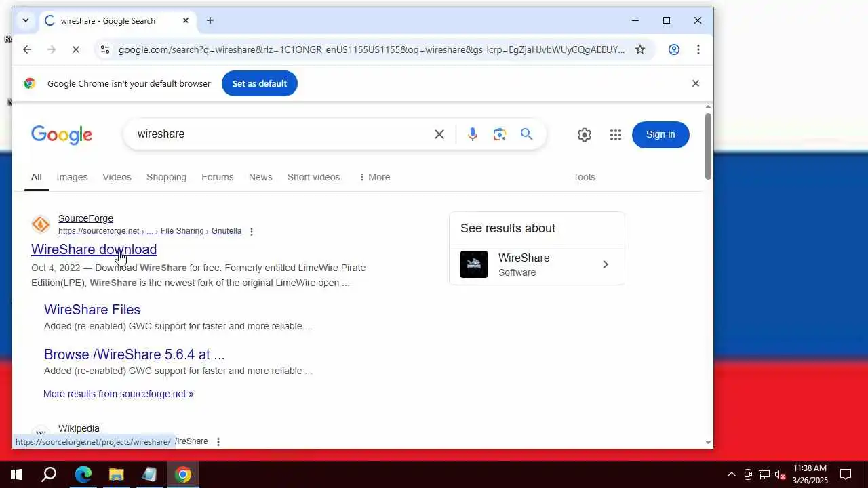Open the tab search dropdown arrow
868x488 pixels.
tap(26, 20)
